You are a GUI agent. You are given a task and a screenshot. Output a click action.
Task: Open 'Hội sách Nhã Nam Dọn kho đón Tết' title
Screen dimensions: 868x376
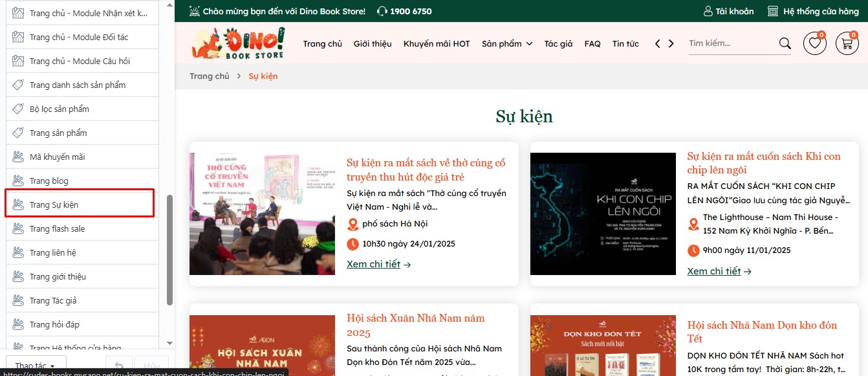coord(762,332)
